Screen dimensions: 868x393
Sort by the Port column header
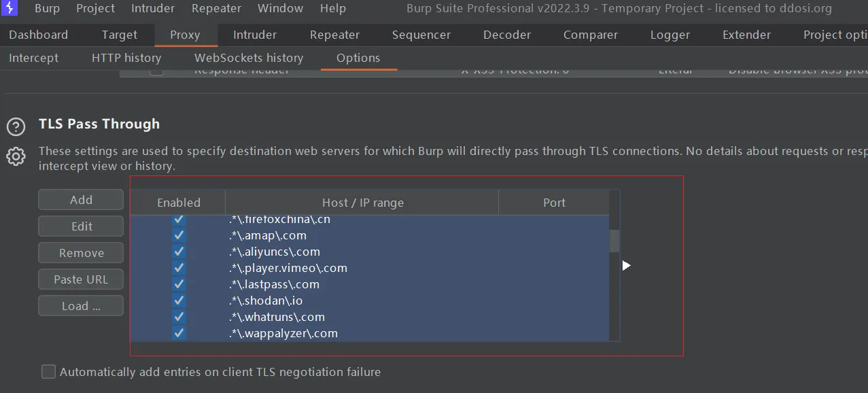(x=554, y=203)
